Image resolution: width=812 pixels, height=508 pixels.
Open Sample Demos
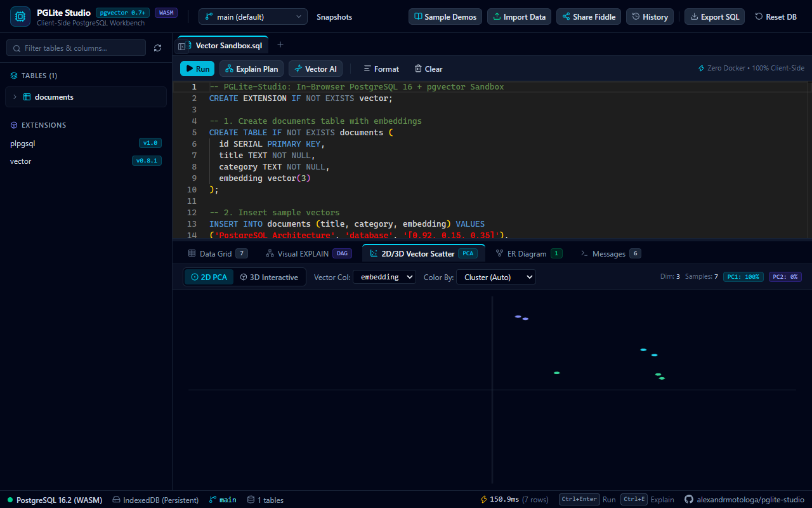click(445, 17)
